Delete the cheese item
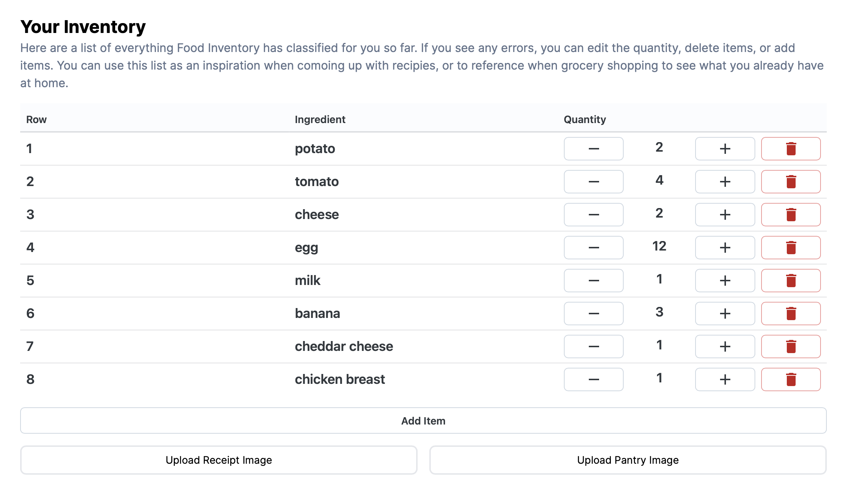Image resolution: width=855 pixels, height=504 pixels. click(791, 215)
